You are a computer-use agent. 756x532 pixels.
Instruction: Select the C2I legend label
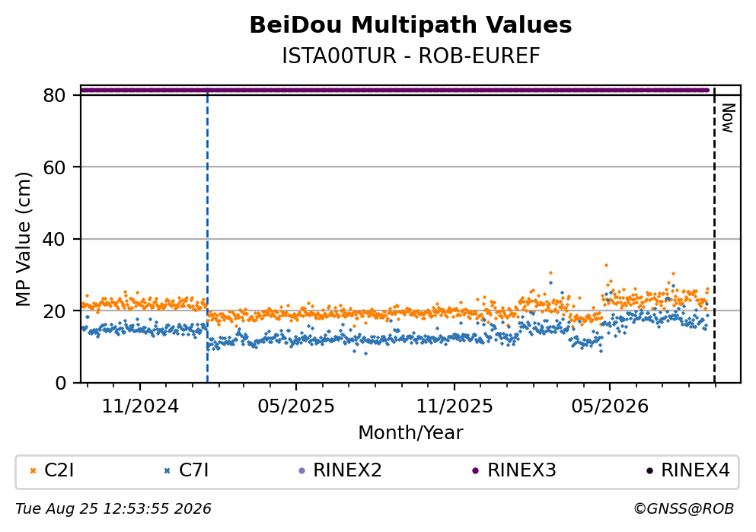coord(59,470)
